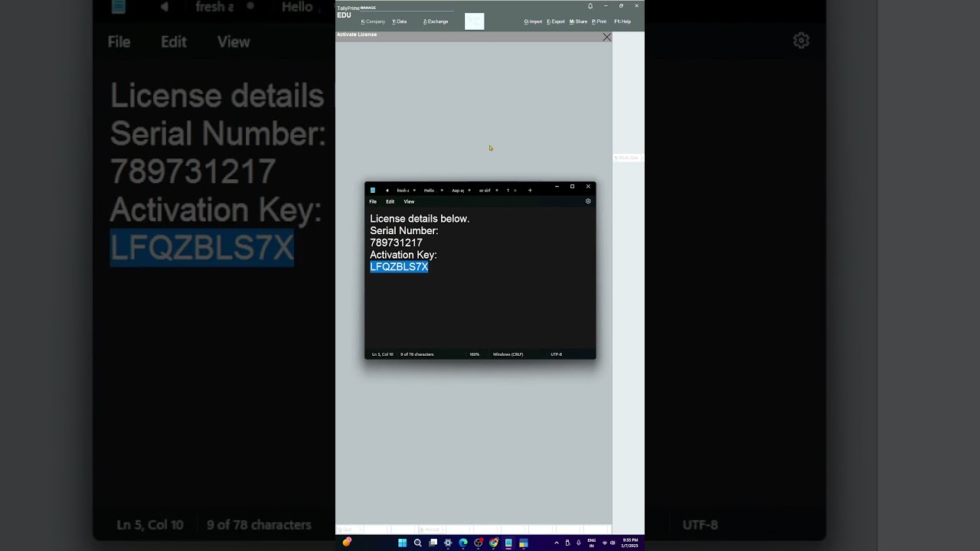Click the Go To box in TallyPrime
Screen dimensions: 980x551
coord(475,21)
